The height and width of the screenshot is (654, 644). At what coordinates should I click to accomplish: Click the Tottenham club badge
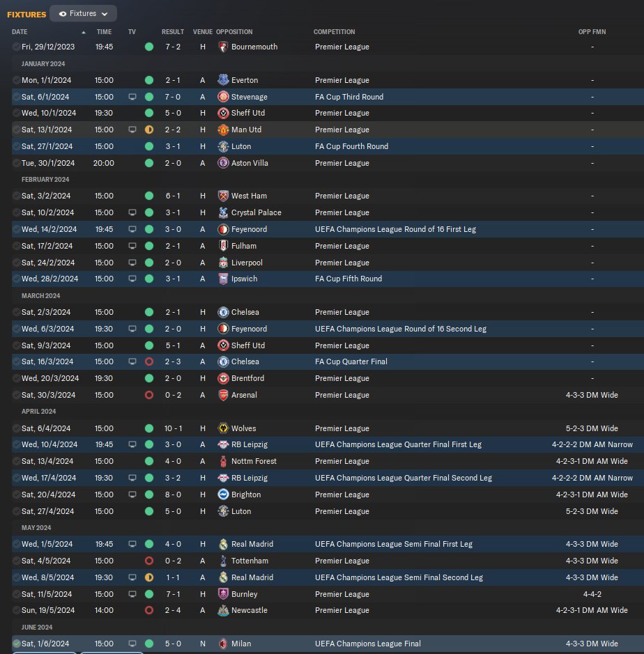pyautogui.click(x=223, y=561)
